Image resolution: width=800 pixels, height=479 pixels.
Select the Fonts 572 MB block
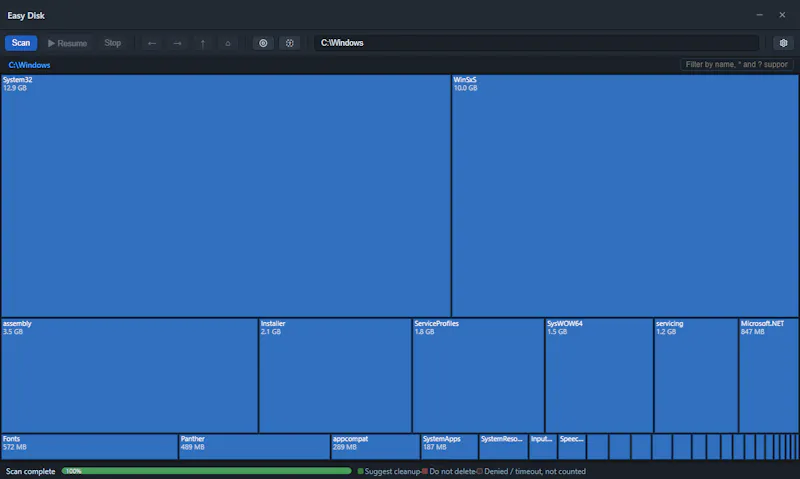coord(89,446)
